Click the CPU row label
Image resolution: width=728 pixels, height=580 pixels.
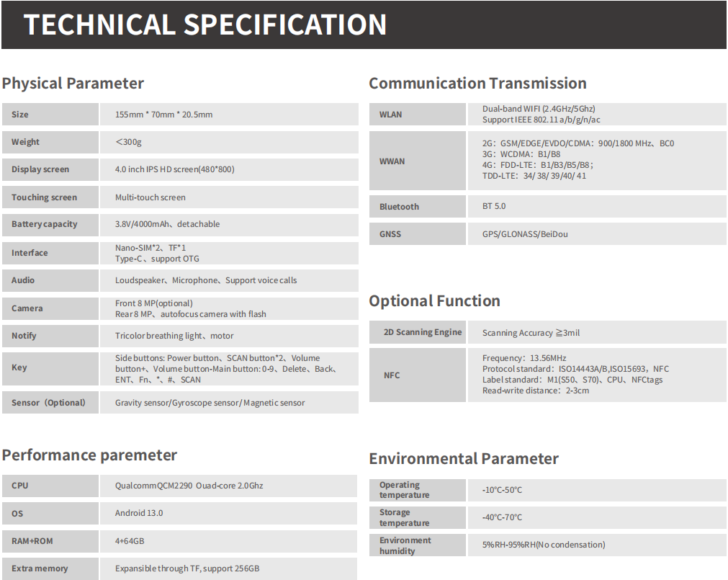(x=20, y=486)
